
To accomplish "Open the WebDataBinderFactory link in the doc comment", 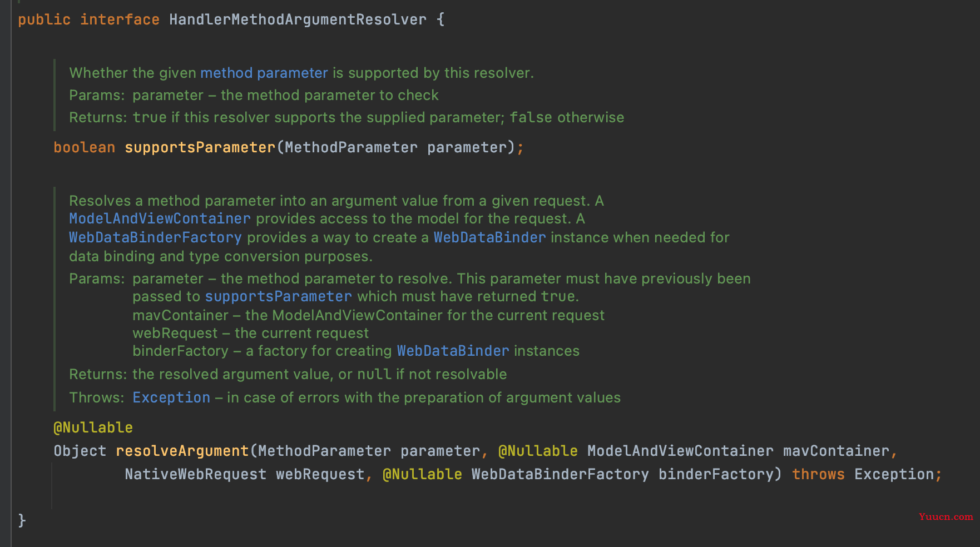I will (155, 237).
